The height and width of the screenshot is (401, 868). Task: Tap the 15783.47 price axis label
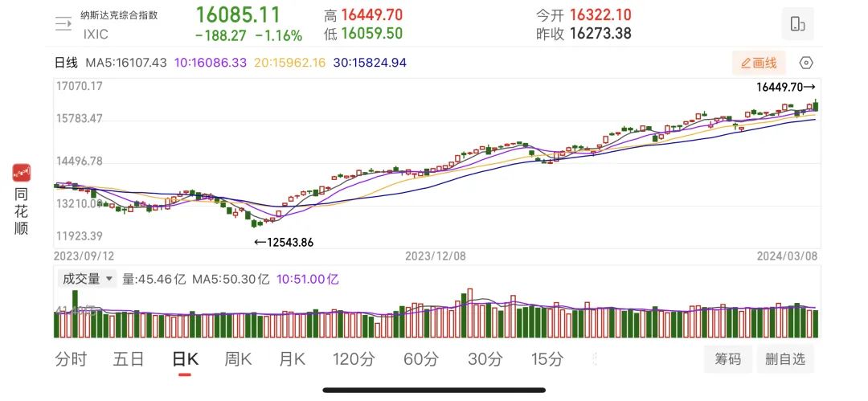(79, 118)
